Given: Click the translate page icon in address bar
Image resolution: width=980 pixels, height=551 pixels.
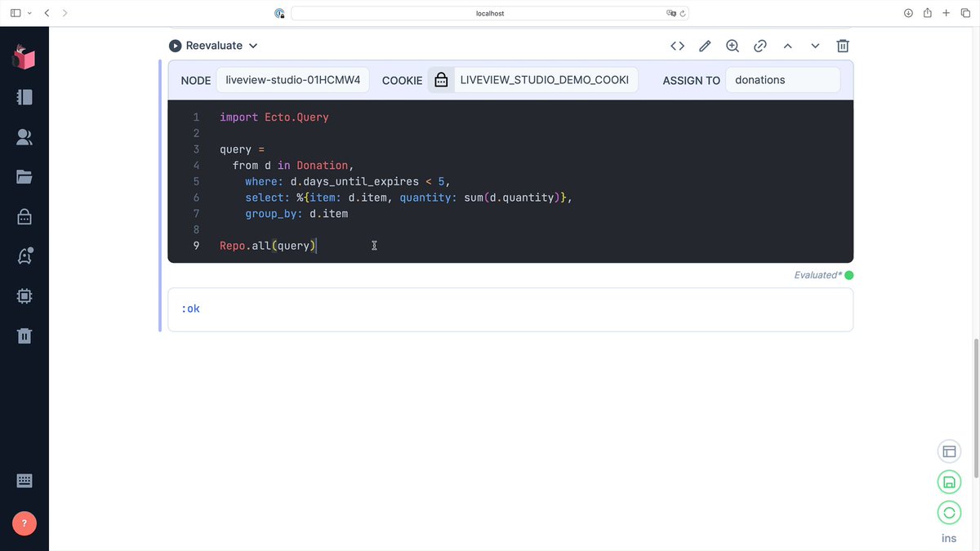Looking at the screenshot, I should (671, 13).
